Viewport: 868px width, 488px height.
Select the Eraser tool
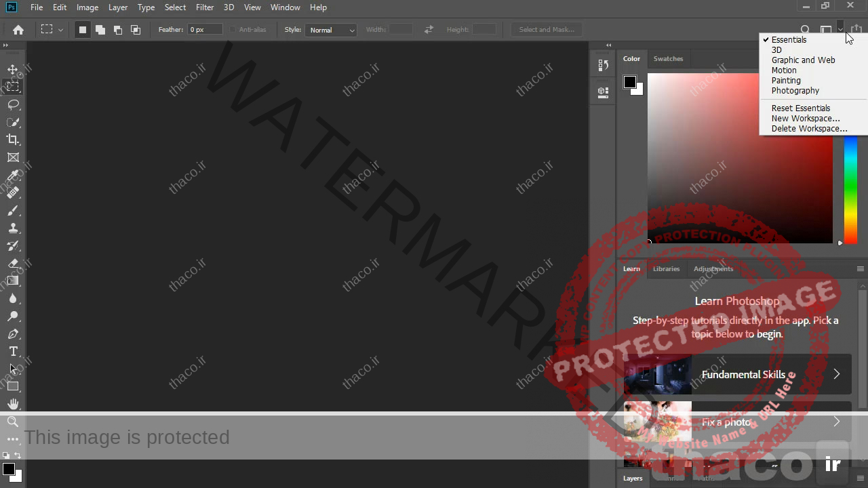[13, 263]
